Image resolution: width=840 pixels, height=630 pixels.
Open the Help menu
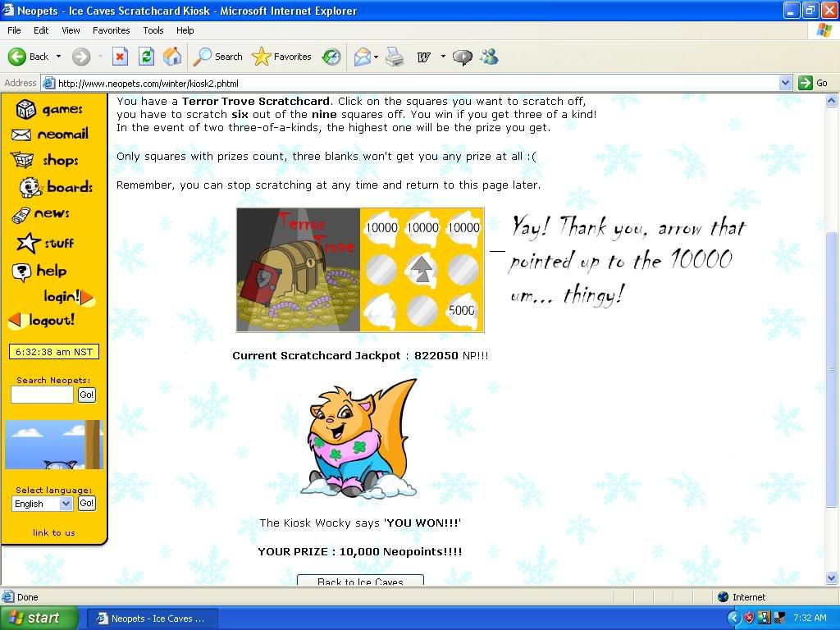pyautogui.click(x=185, y=30)
